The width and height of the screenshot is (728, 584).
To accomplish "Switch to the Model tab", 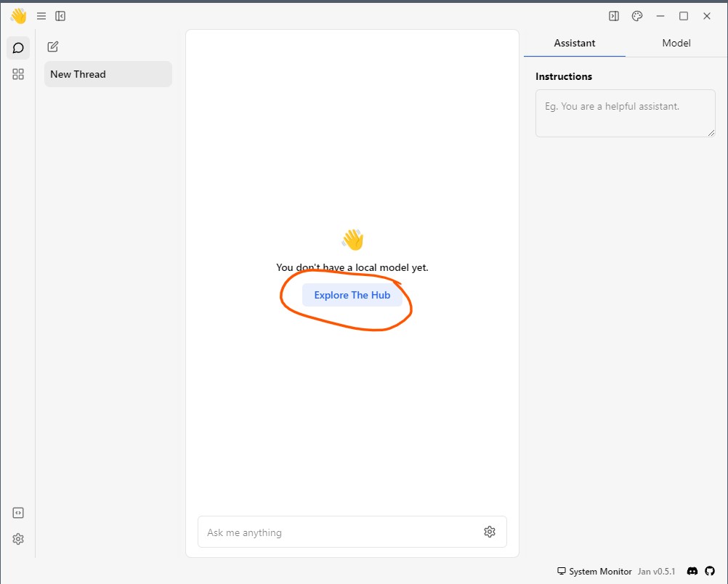I will coord(676,44).
